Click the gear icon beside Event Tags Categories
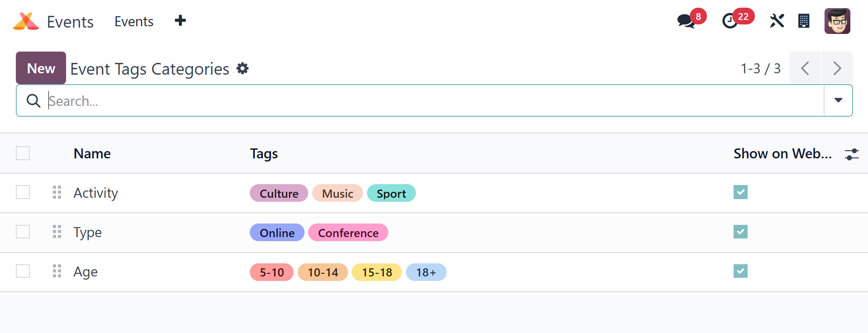868x333 pixels. point(243,68)
